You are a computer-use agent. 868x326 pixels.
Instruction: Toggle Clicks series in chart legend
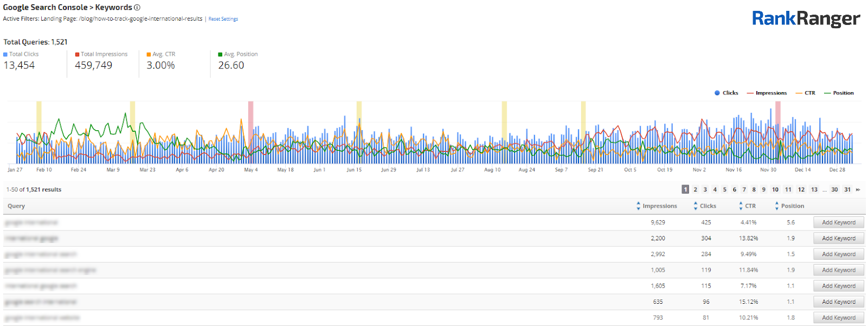[726, 93]
